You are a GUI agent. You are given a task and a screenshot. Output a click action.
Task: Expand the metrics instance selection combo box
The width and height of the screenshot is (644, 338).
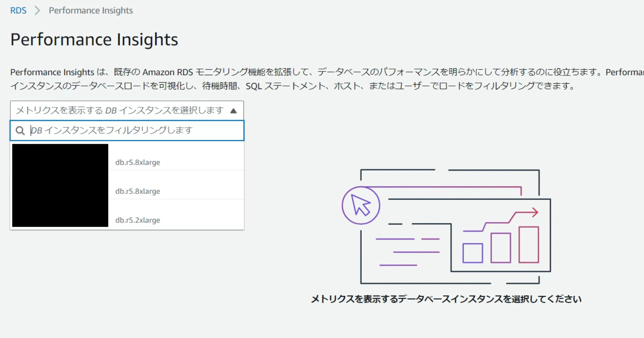[x=127, y=110]
